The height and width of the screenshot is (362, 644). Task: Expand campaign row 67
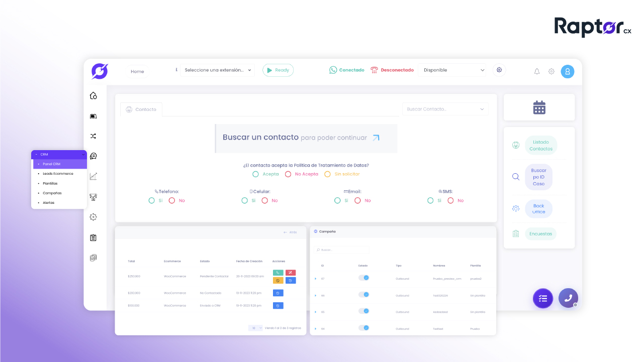[x=316, y=279]
